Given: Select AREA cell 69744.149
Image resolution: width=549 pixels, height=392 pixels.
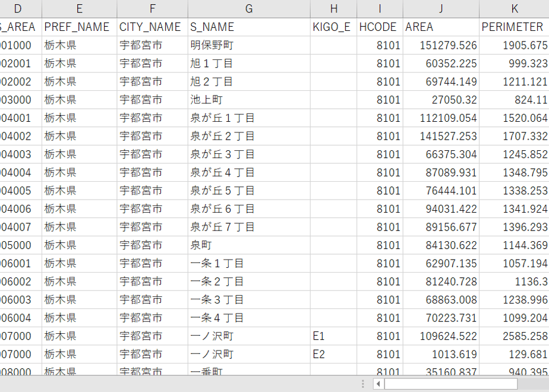Looking at the screenshot, I should click(441, 81).
